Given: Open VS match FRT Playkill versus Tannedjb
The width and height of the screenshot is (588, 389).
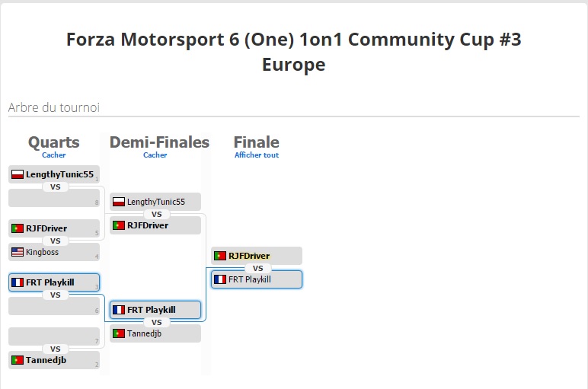Looking at the screenshot, I should tap(157, 322).
